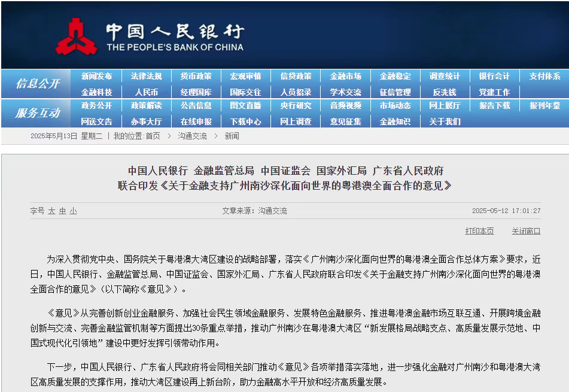Screen dimensions: 569x392
Task: Open 市场动态 section
Action: [395, 105]
